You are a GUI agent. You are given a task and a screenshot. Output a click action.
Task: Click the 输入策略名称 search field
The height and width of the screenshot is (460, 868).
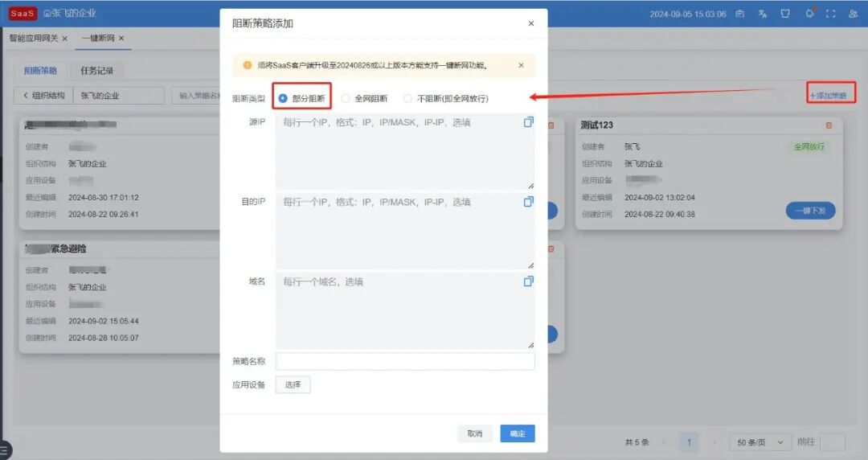(x=197, y=96)
